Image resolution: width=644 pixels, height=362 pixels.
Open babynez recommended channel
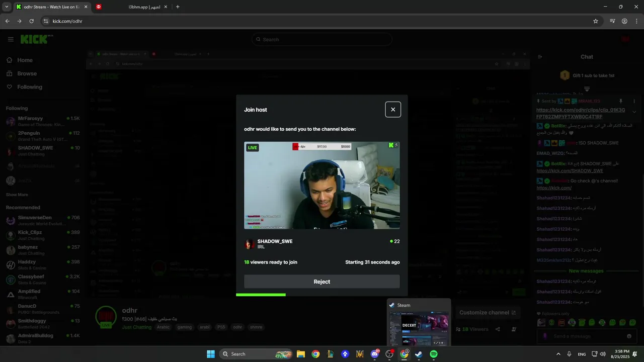(43, 250)
